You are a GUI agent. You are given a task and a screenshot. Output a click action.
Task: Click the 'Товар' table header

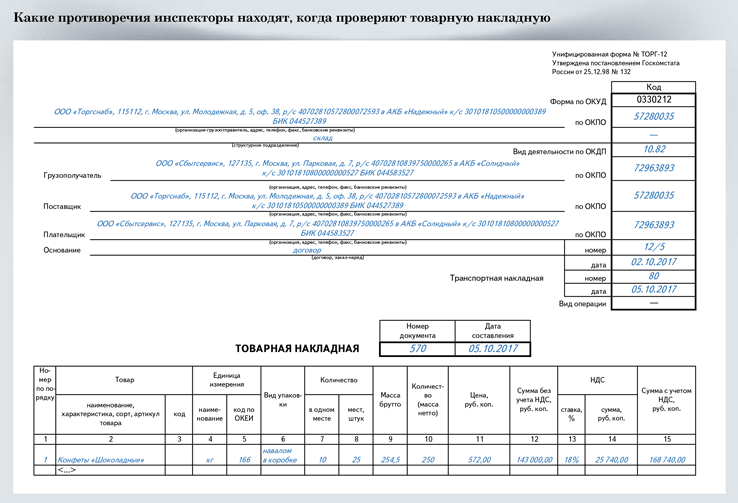124,380
